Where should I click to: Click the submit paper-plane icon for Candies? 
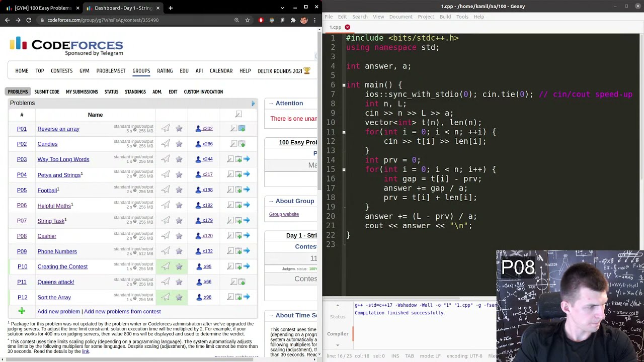165,144
